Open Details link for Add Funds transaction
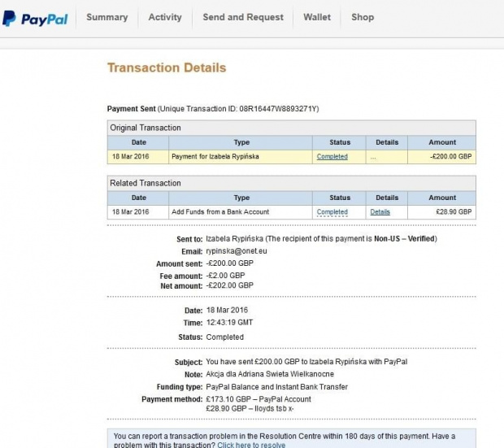Screen dimensions: 504x448 pyautogui.click(x=380, y=212)
